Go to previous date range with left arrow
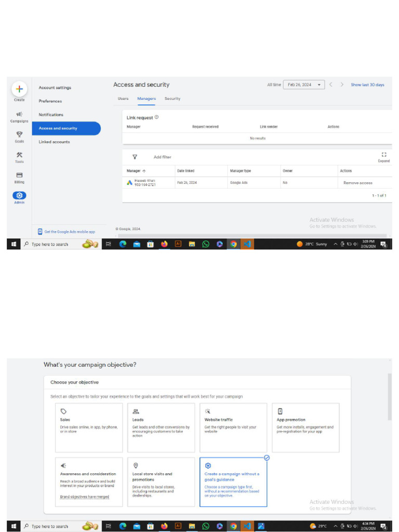This screenshot has width=399, height=532. (331, 85)
